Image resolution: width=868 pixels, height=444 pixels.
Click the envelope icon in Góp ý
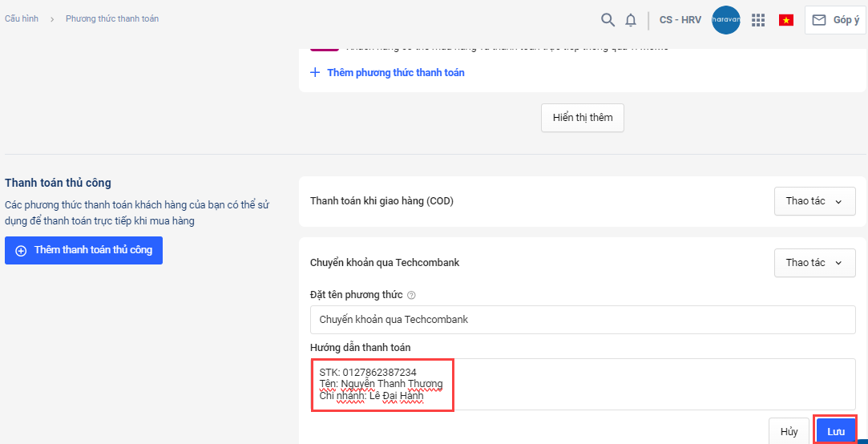click(819, 20)
